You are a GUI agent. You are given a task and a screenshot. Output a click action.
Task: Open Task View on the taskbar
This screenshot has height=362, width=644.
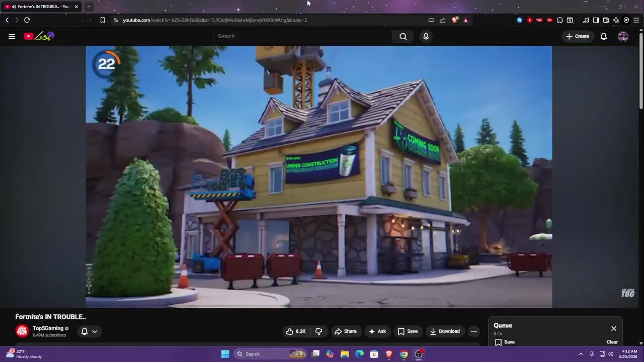tap(315, 354)
